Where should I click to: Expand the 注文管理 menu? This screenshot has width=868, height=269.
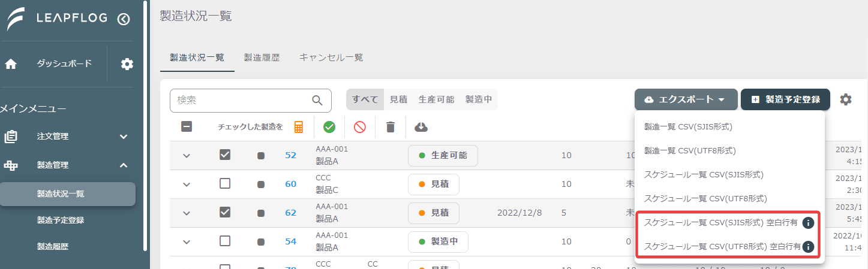coord(124,137)
